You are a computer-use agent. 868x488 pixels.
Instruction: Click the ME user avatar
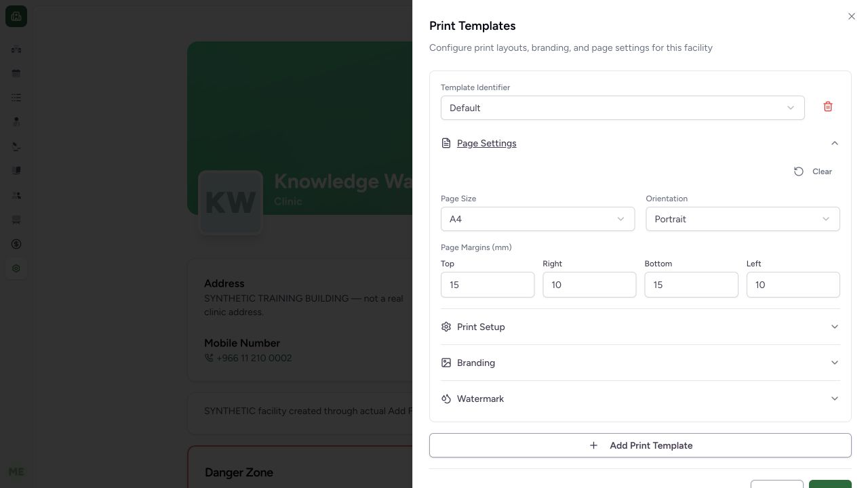click(x=16, y=472)
